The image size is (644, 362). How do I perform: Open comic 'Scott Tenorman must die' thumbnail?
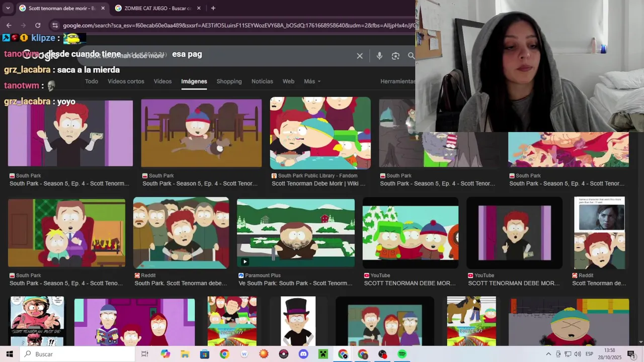(37, 321)
